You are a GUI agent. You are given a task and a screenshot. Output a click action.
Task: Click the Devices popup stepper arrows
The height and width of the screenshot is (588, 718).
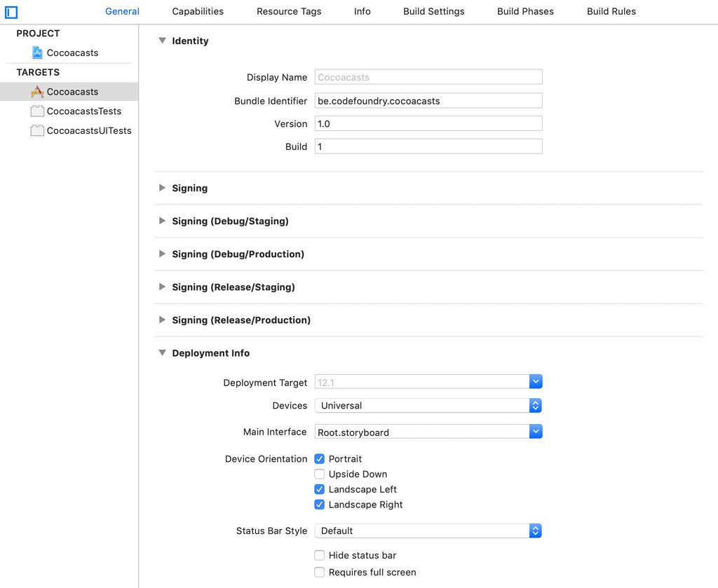coord(536,405)
